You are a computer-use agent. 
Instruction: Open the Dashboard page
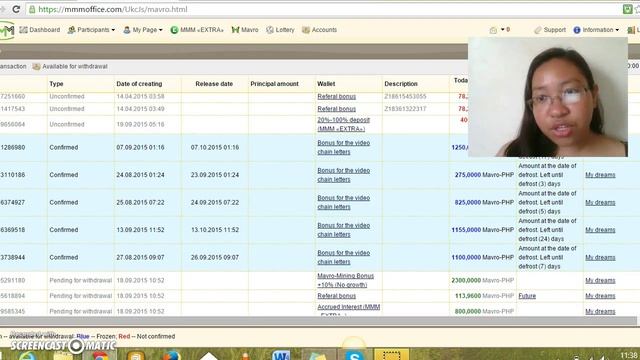coord(44,30)
